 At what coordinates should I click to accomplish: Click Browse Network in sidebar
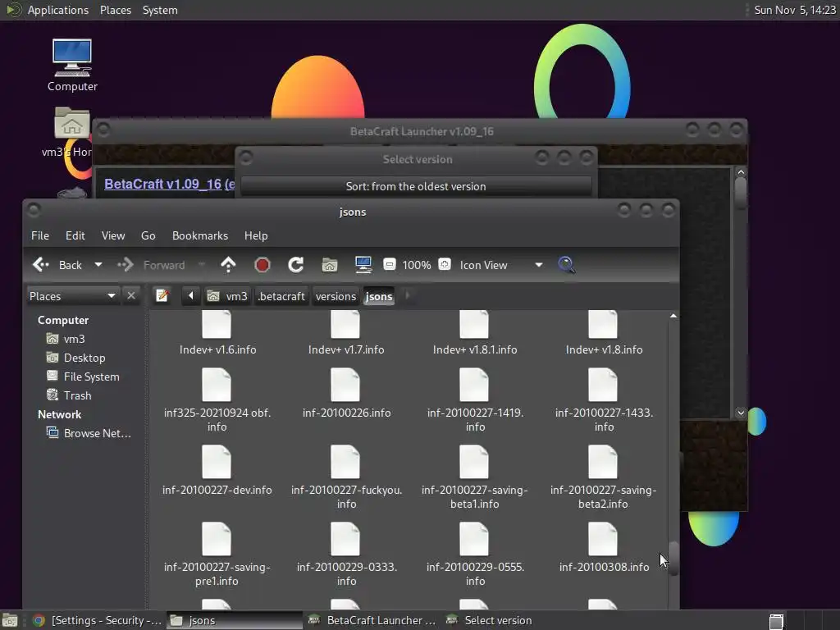pyautogui.click(x=89, y=433)
